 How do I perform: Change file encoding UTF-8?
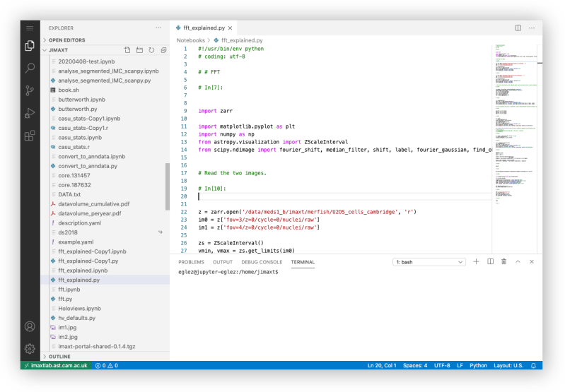(442, 365)
